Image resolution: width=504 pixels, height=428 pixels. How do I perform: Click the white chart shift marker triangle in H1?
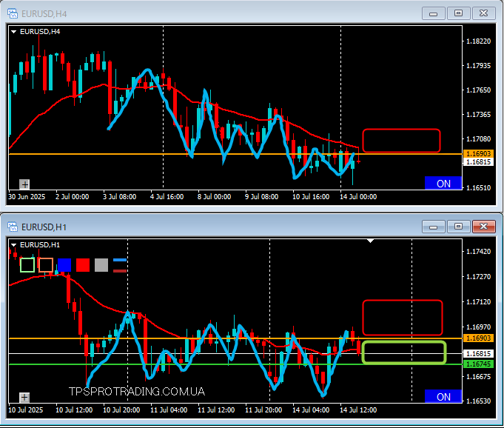[371, 241]
